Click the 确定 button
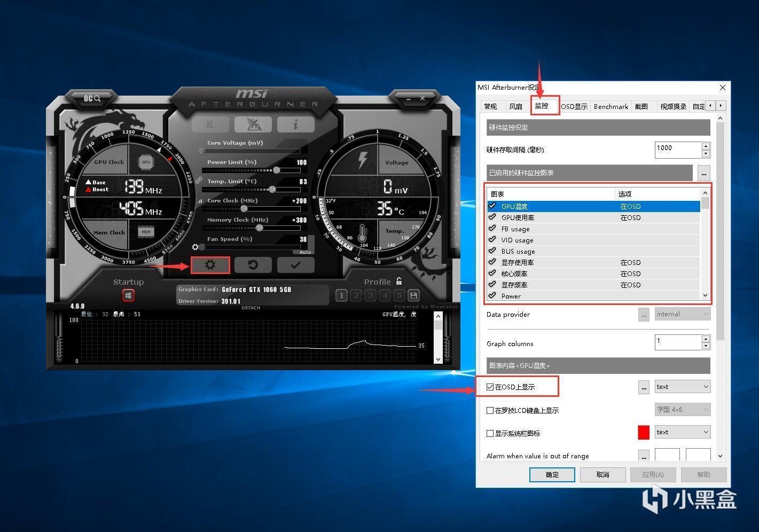The image size is (759, 532). pos(552,474)
